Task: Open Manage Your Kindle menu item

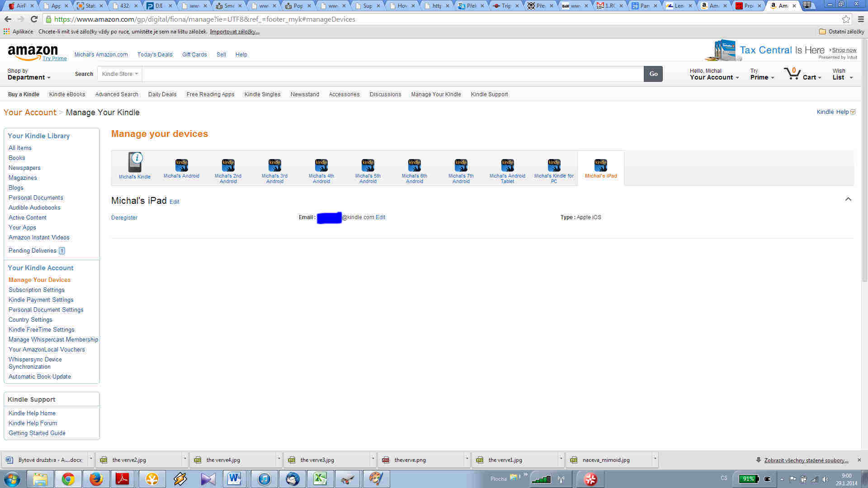Action: (x=436, y=94)
